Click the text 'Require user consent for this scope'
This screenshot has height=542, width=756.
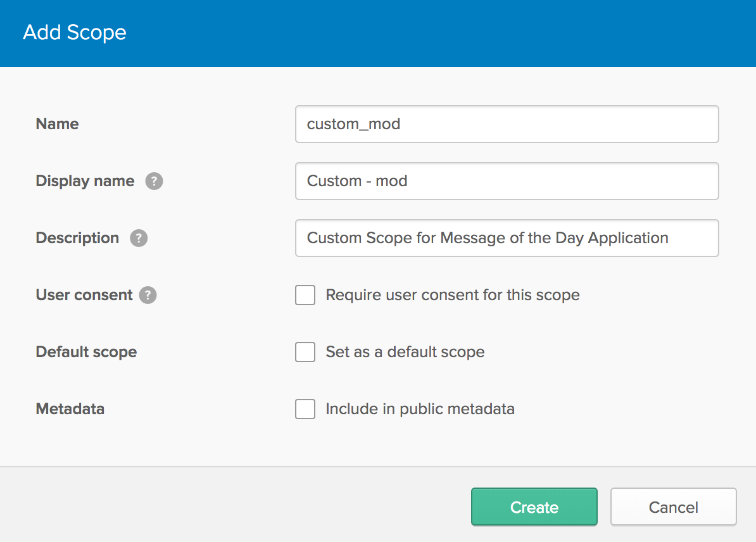point(452,295)
